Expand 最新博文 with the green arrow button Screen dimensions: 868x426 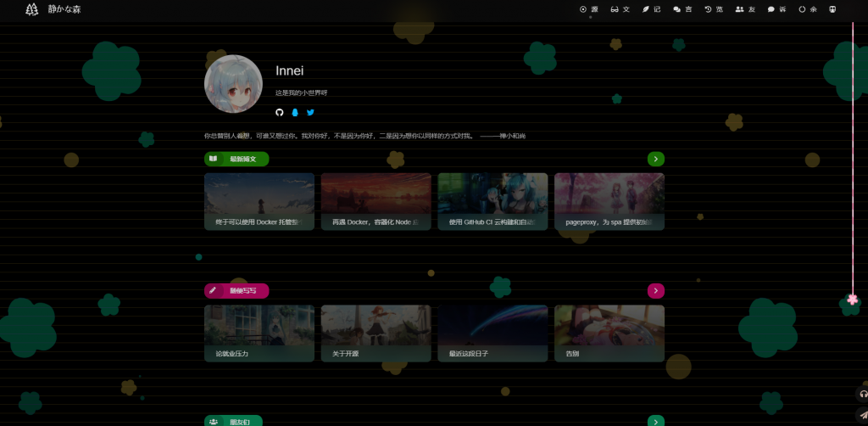tap(656, 159)
